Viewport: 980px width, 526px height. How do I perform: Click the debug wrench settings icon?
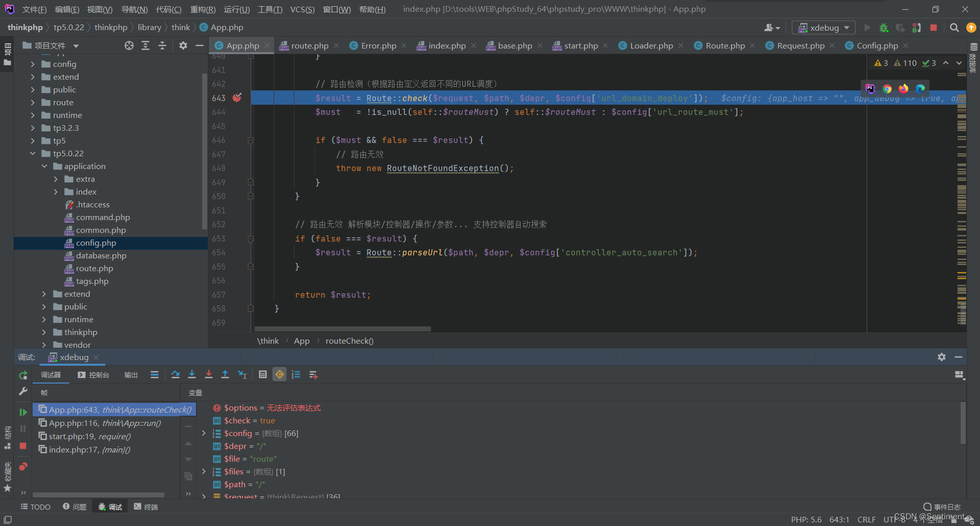tap(23, 391)
